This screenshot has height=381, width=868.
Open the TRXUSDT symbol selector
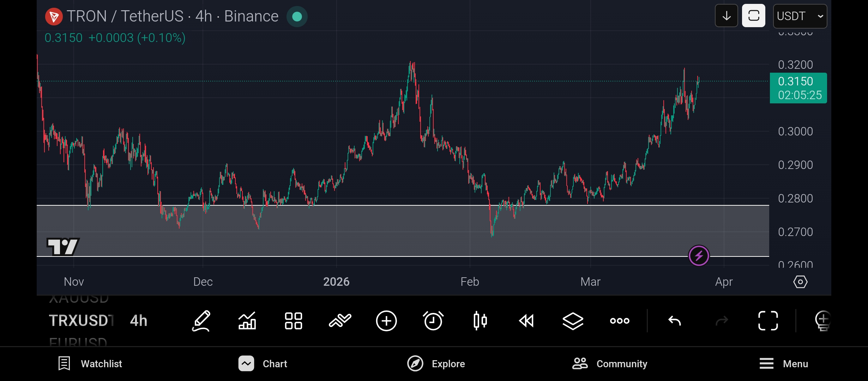point(81,321)
